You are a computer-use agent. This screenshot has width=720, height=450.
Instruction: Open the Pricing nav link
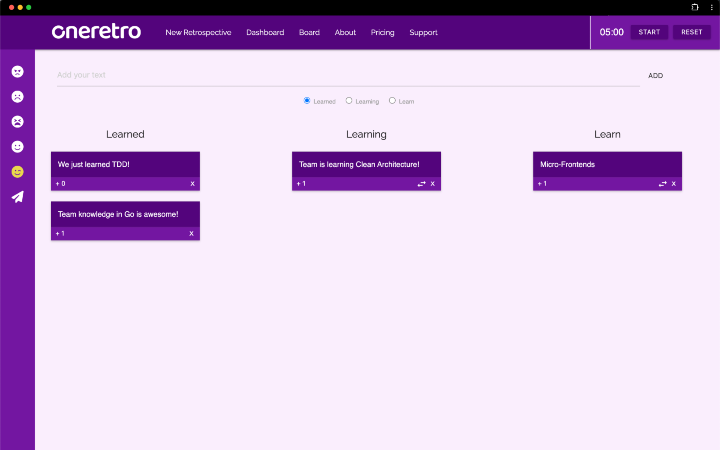click(382, 32)
